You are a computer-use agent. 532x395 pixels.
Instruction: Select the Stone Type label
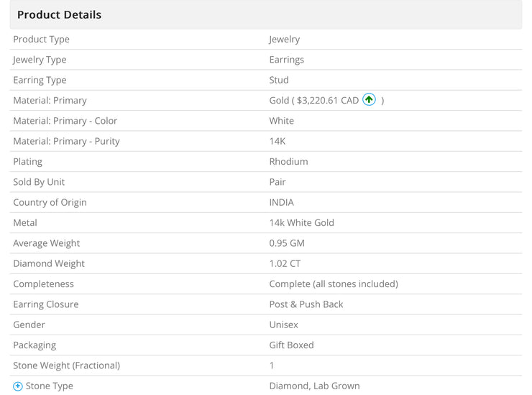pos(49,386)
